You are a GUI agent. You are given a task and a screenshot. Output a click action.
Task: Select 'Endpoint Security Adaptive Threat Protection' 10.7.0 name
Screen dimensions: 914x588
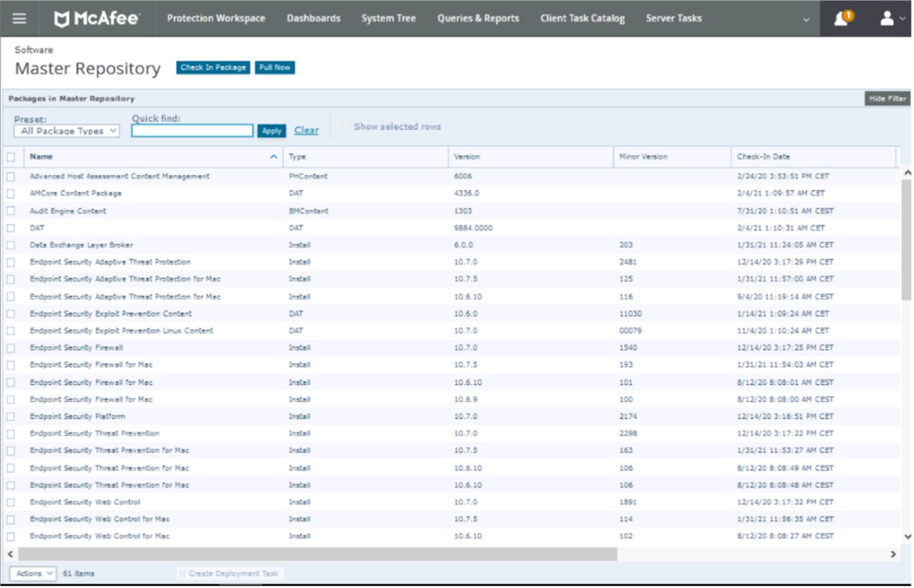(110, 262)
